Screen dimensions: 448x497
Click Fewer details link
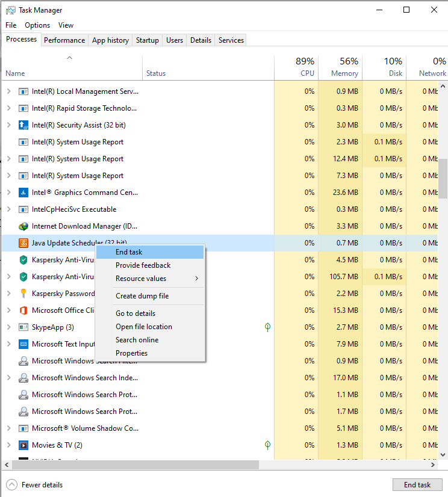click(42, 484)
